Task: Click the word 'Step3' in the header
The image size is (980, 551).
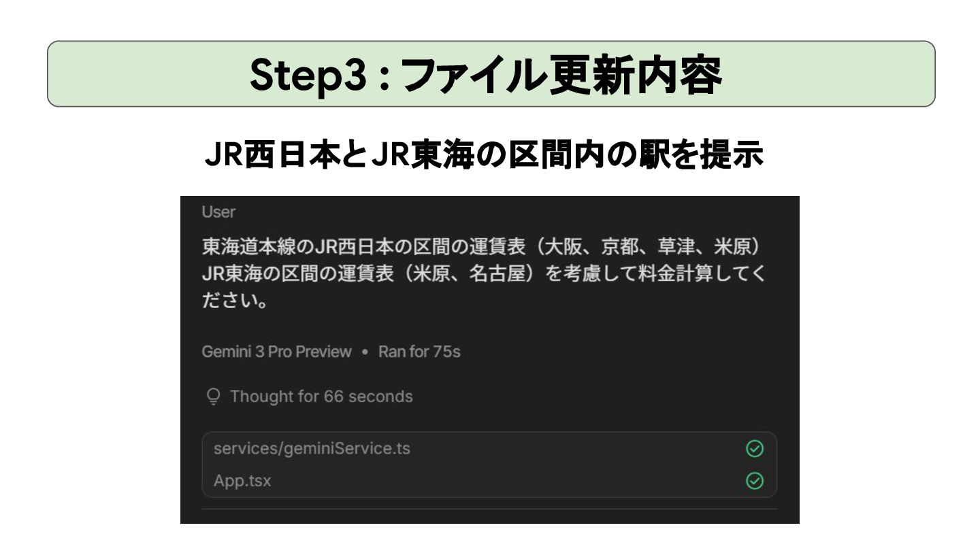Action: click(x=309, y=75)
